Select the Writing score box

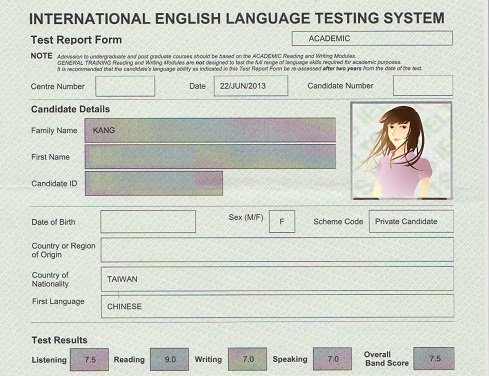[247, 359]
